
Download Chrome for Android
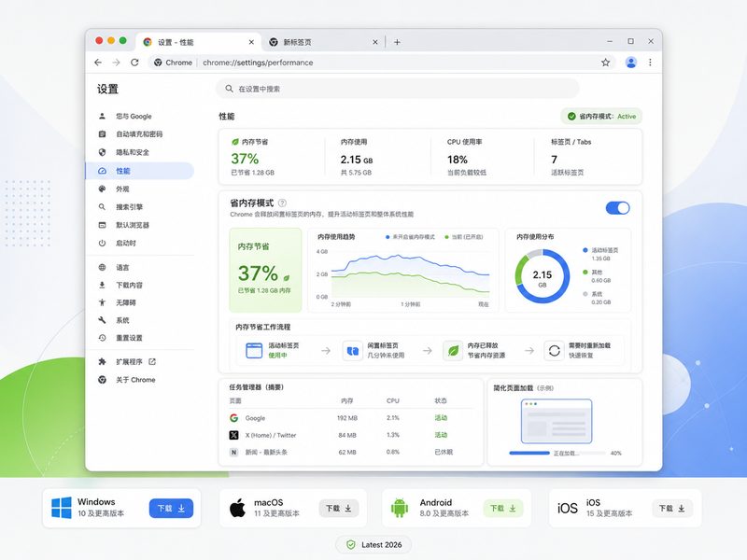point(503,509)
